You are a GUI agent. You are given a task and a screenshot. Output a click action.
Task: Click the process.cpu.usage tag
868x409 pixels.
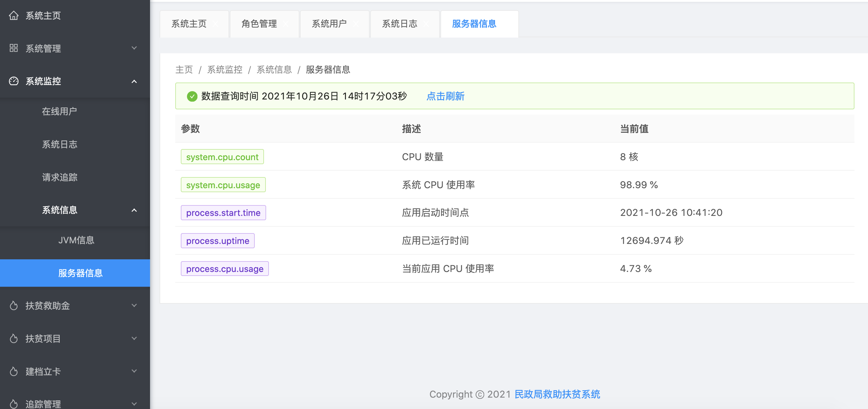point(225,269)
